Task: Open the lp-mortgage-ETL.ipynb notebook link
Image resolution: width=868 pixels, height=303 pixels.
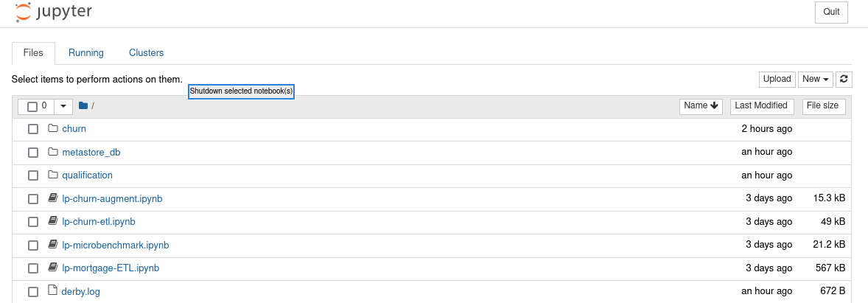Action: [x=111, y=268]
